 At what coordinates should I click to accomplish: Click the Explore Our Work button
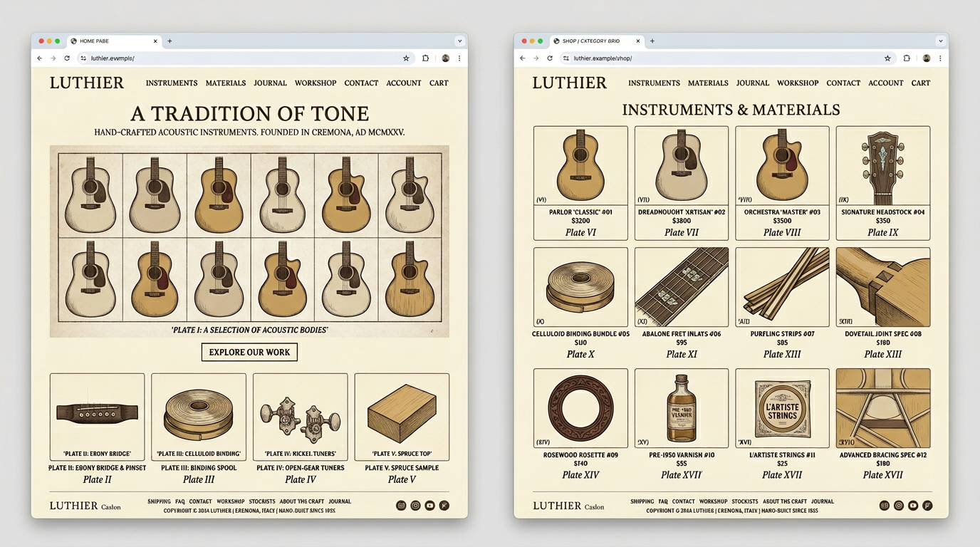(x=249, y=352)
